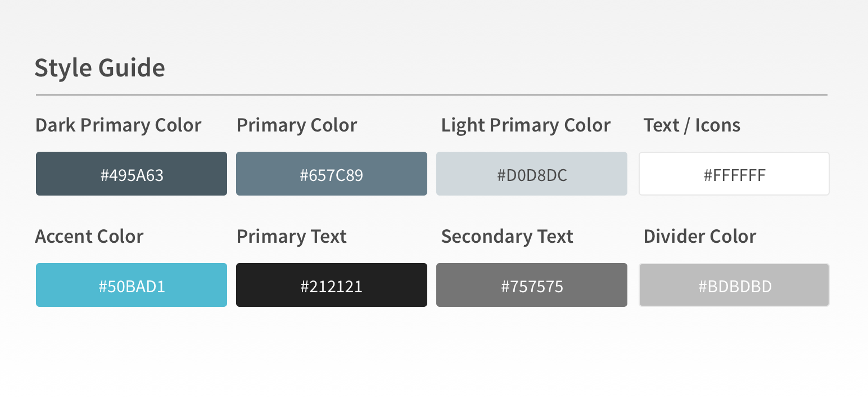Click the Primary Color label text
The height and width of the screenshot is (399, 868).
[x=297, y=125]
